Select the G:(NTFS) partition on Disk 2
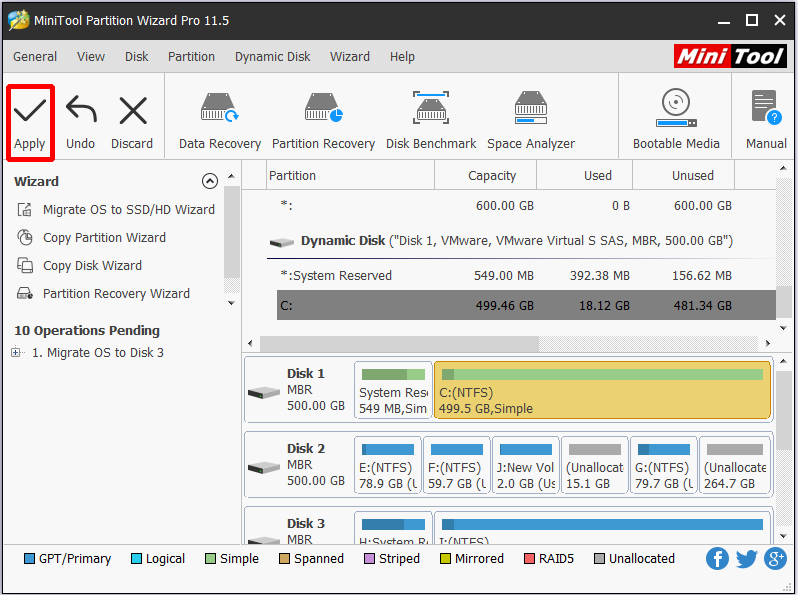This screenshot has width=798, height=595. [x=663, y=465]
